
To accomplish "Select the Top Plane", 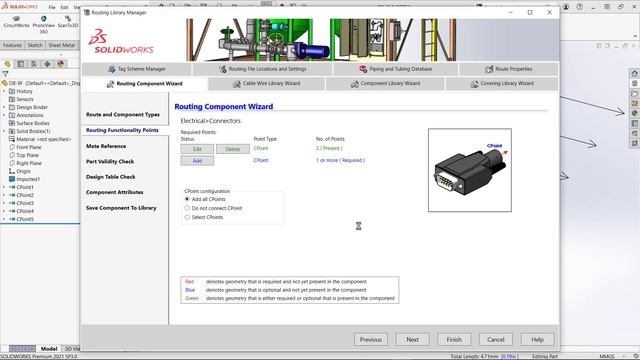I will pos(27,155).
